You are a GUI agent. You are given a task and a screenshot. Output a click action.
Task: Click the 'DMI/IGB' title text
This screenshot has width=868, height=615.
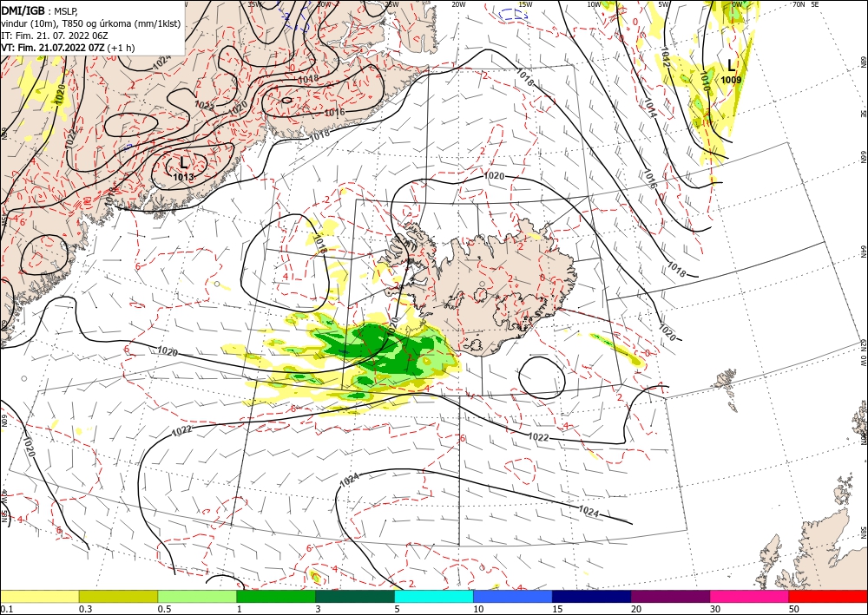23,10
